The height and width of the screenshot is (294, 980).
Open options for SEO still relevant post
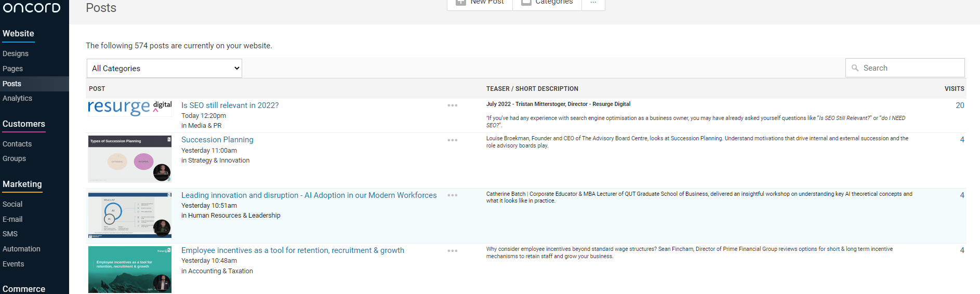pyautogui.click(x=452, y=105)
